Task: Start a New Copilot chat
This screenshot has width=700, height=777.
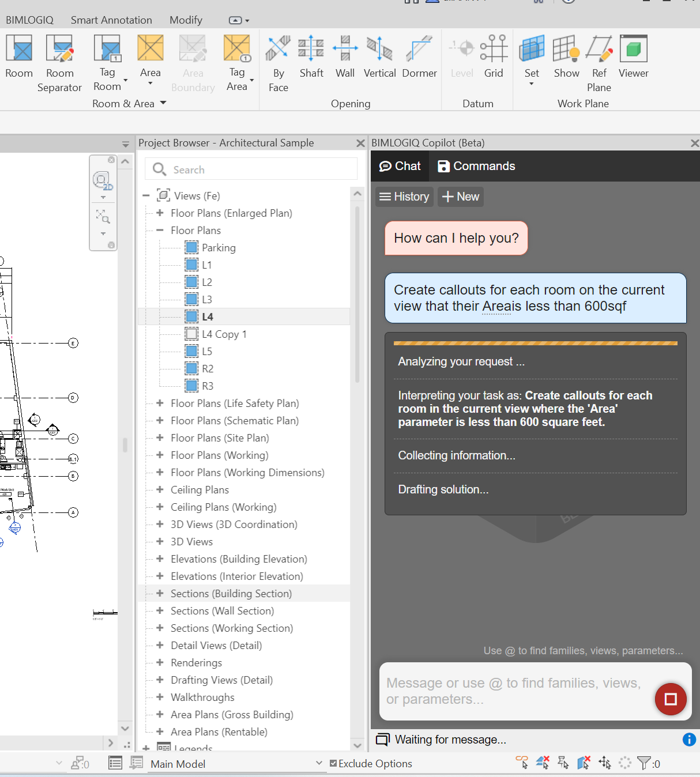Action: click(x=460, y=197)
